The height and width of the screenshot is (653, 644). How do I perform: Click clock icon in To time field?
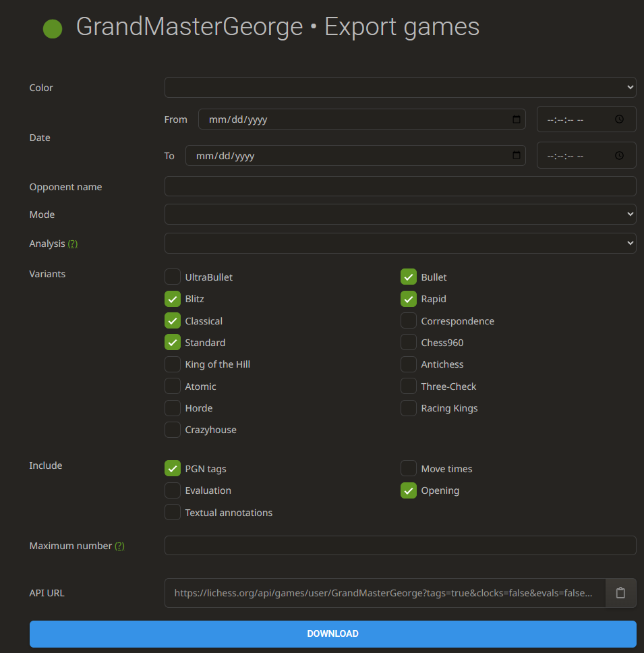619,156
